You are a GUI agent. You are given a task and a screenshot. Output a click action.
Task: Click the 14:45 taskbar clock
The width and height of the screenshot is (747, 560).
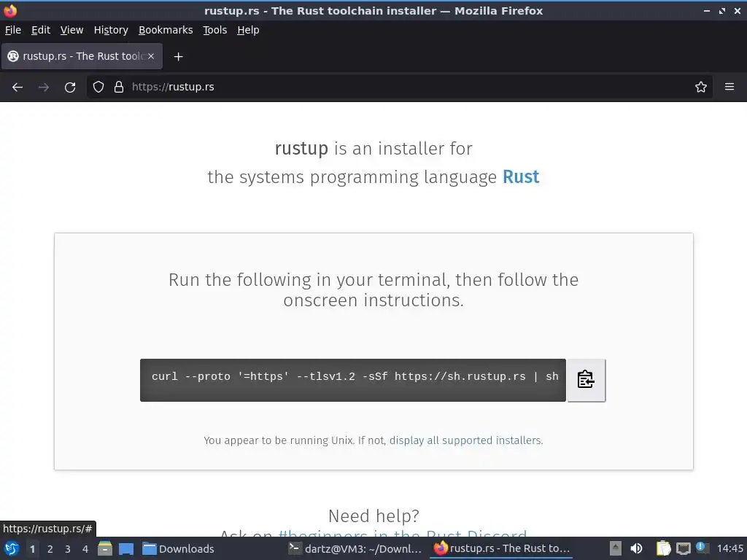point(729,548)
